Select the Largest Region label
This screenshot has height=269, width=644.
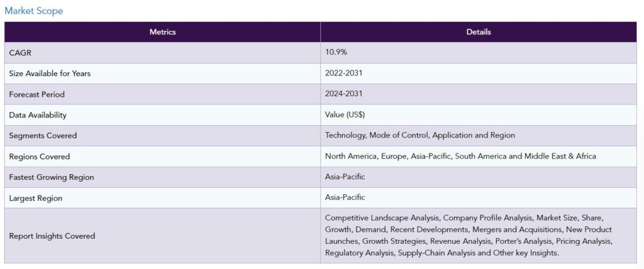coord(36,199)
